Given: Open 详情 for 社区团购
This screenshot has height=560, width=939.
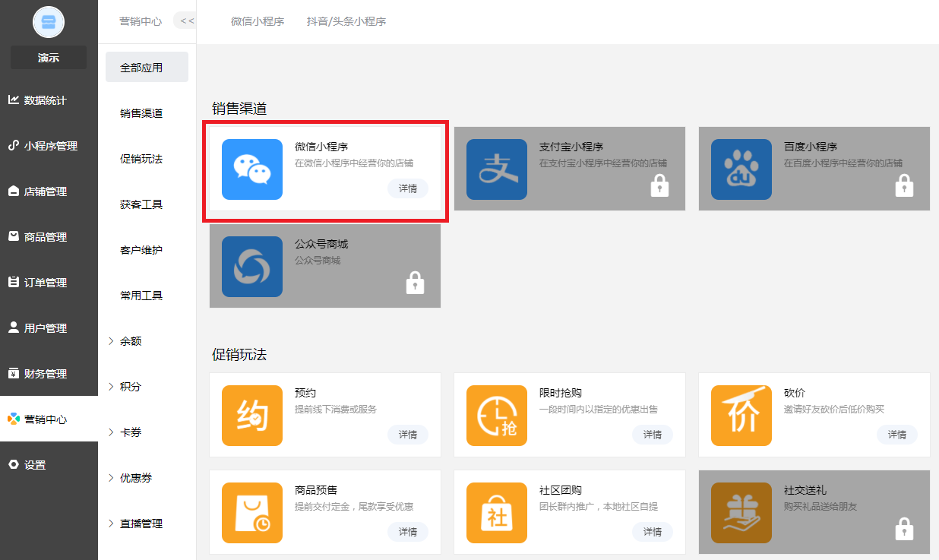Looking at the screenshot, I should 653,532.
